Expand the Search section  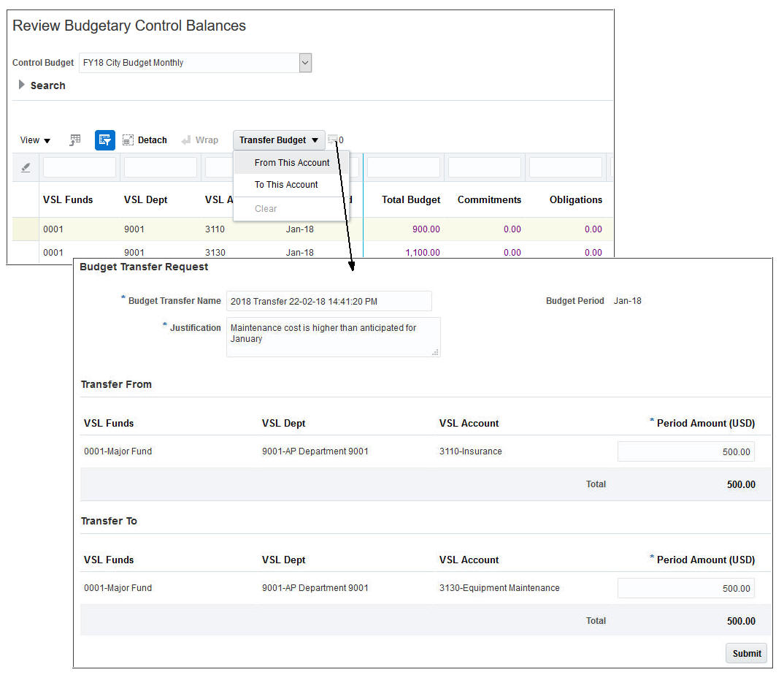click(22, 85)
